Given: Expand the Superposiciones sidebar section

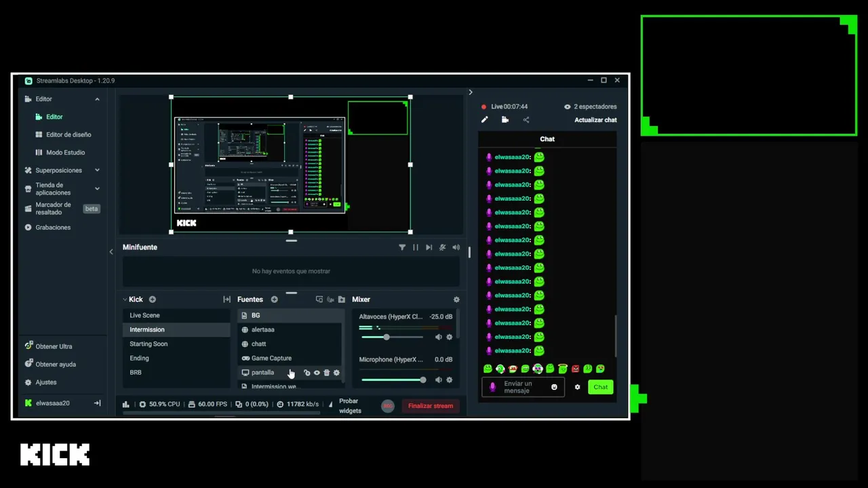Looking at the screenshot, I should coord(97,170).
